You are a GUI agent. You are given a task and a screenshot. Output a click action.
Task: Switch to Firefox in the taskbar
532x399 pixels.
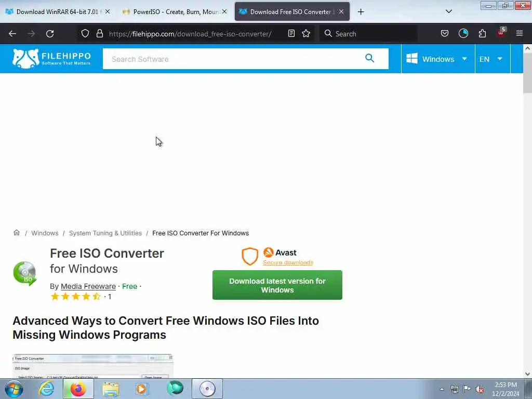78,389
